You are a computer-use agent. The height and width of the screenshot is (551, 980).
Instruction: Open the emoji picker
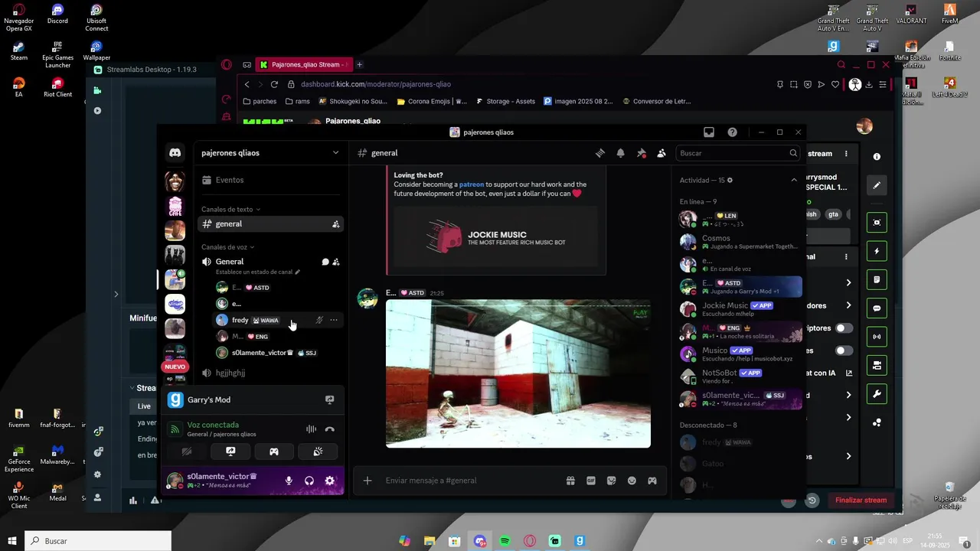pyautogui.click(x=632, y=481)
